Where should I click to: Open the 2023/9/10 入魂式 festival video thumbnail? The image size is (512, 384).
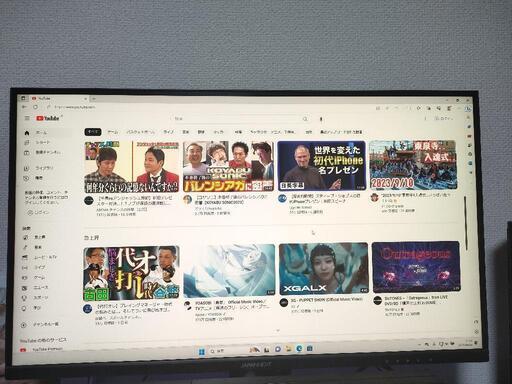click(x=413, y=165)
